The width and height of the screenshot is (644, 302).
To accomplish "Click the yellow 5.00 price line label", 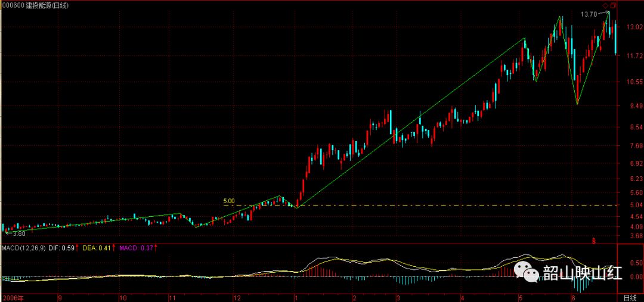I will coord(229,201).
